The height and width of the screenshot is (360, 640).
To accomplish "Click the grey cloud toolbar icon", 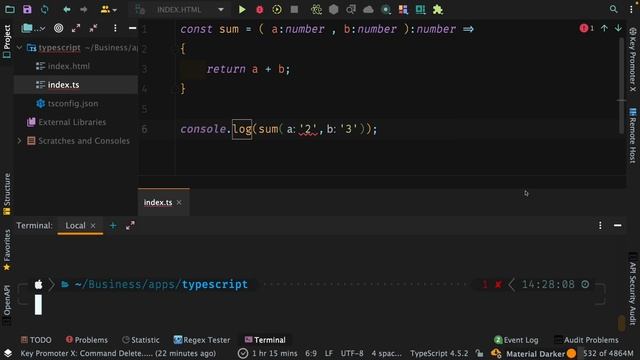I will tap(368, 9).
